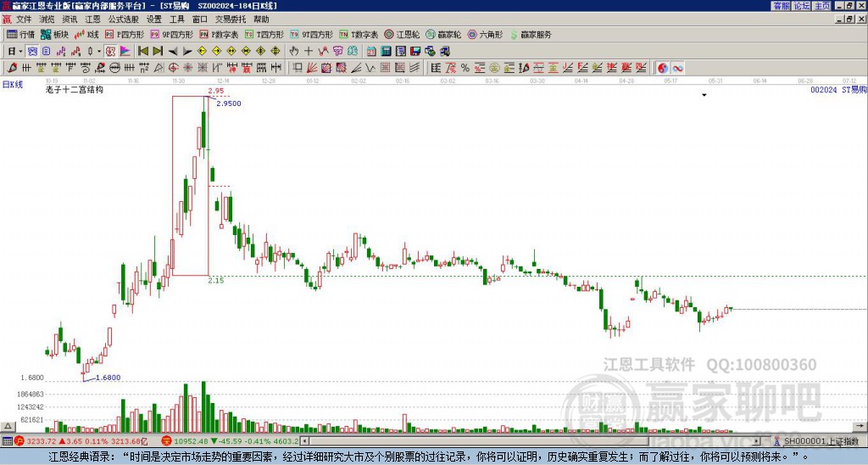Viewport: 868px width, 465px height.
Task: Open the 资讯 menu
Action: [x=70, y=20]
